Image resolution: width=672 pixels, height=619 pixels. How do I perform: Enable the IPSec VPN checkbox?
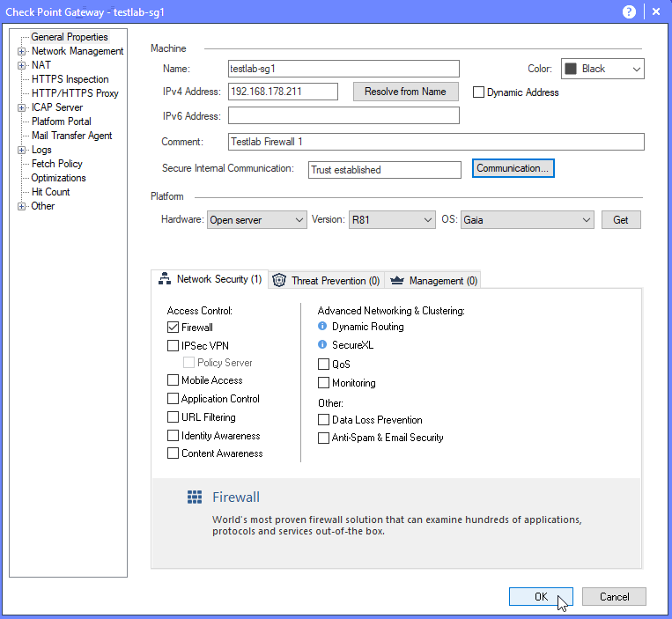(x=173, y=346)
